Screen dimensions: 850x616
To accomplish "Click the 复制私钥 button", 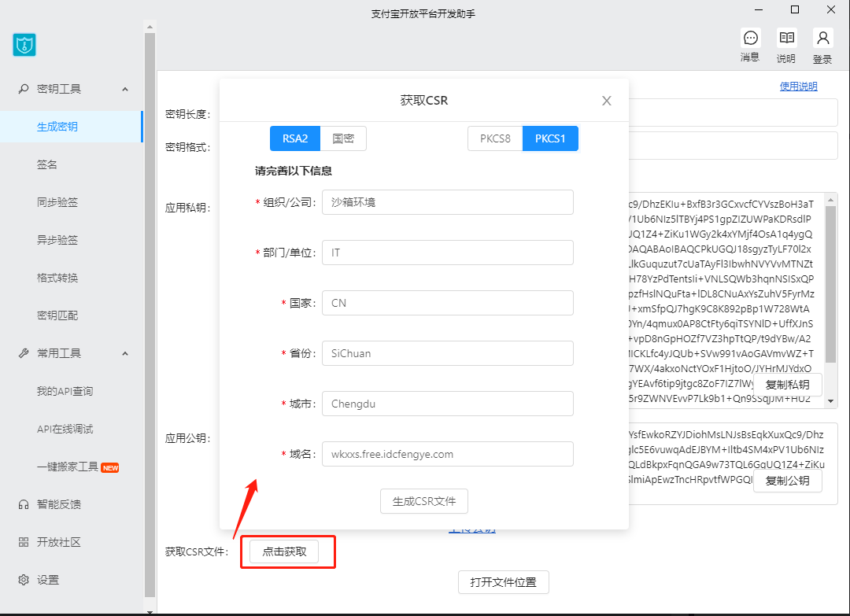I will pyautogui.click(x=788, y=385).
